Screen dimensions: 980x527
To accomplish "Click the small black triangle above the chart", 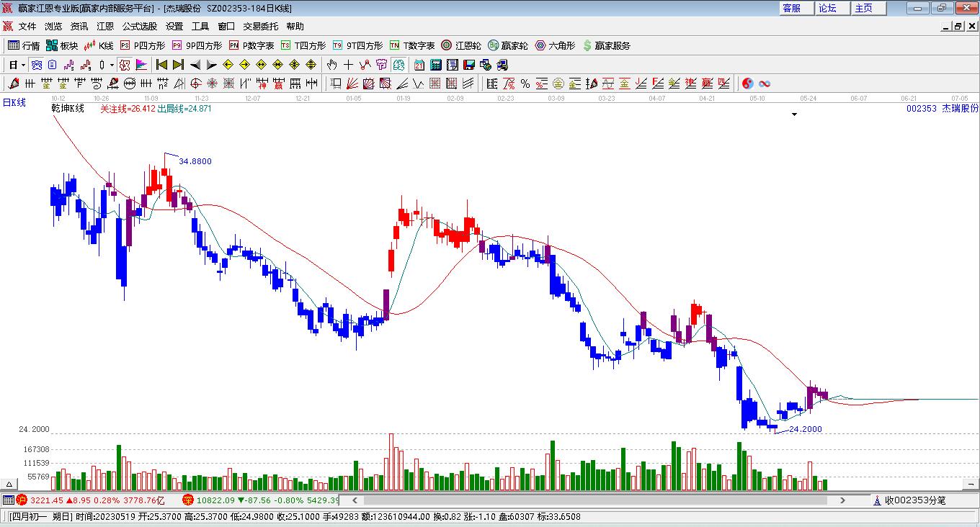I will tap(794, 114).
